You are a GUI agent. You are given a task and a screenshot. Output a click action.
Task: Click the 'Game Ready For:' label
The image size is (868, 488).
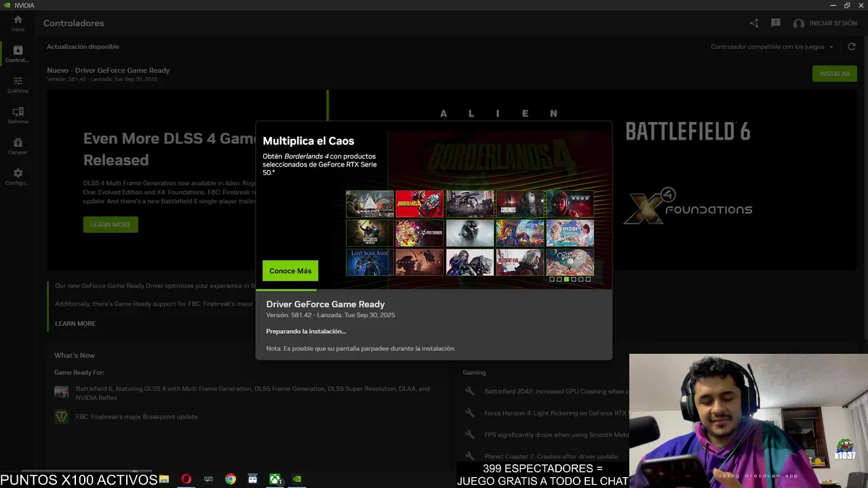pyautogui.click(x=79, y=372)
